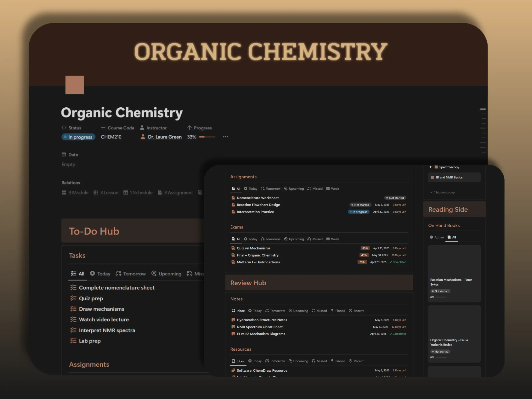Click the grid icon beside IR and NMR Basics
The image size is (532, 399).
pyautogui.click(x=433, y=177)
